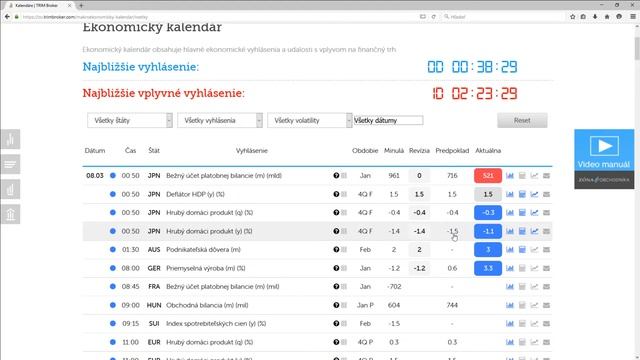Click the Všetky dátumy date field
The width and height of the screenshot is (640, 360).
click(388, 120)
